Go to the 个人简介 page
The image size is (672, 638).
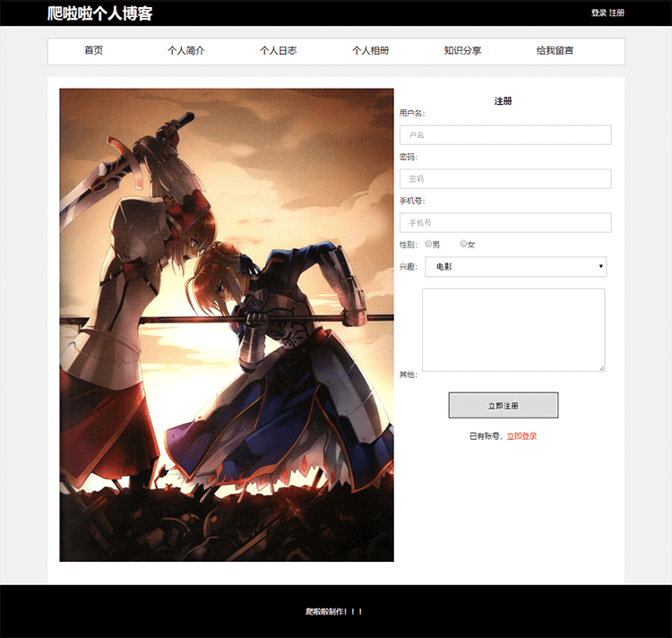pyautogui.click(x=185, y=51)
